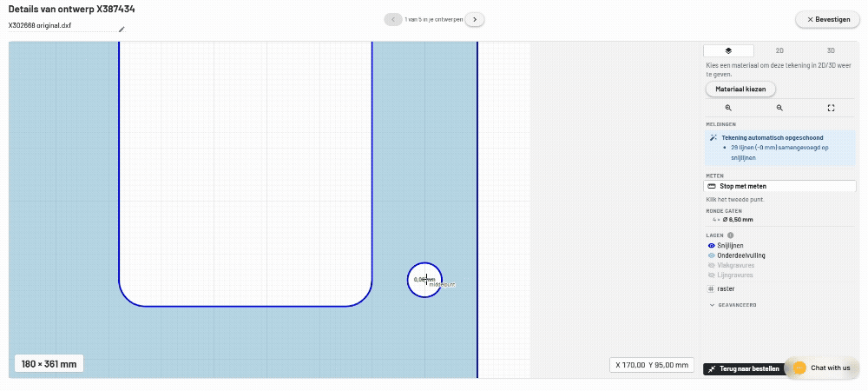The image size is (868, 391).
Task: Edit the file name with pencil icon
Action: [x=122, y=29]
